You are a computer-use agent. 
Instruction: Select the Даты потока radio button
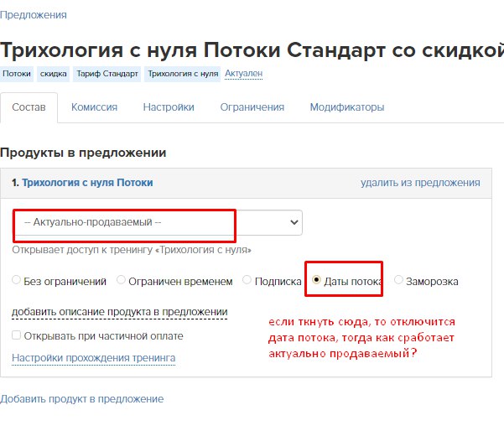pos(316,280)
